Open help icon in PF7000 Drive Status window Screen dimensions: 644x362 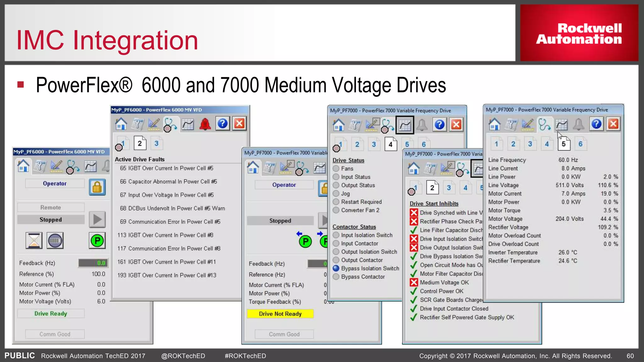pos(440,125)
